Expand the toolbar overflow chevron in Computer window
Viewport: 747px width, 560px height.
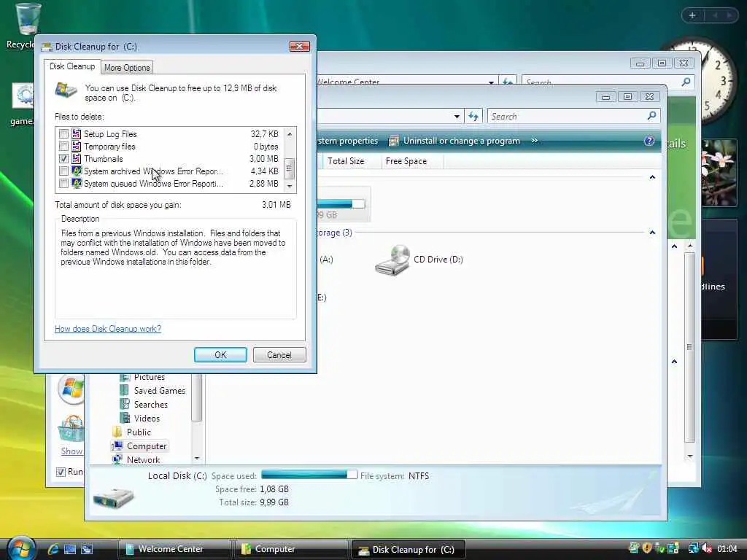pos(535,141)
